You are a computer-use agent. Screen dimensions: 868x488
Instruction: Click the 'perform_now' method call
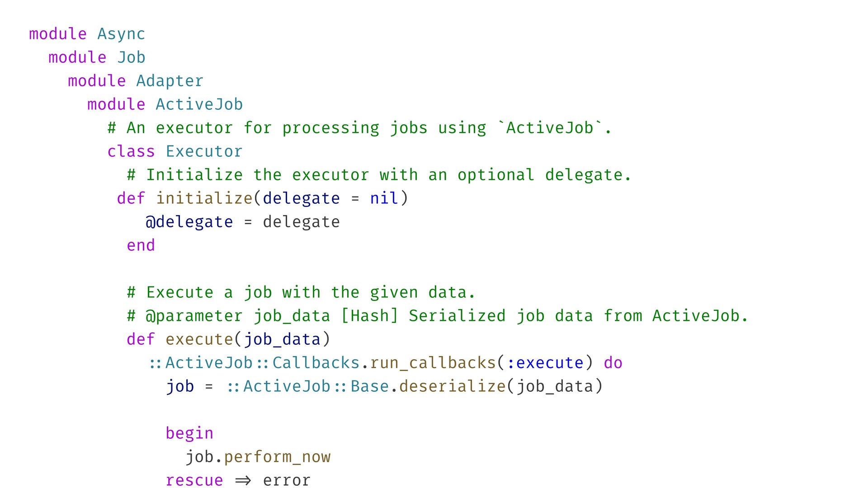click(x=277, y=457)
